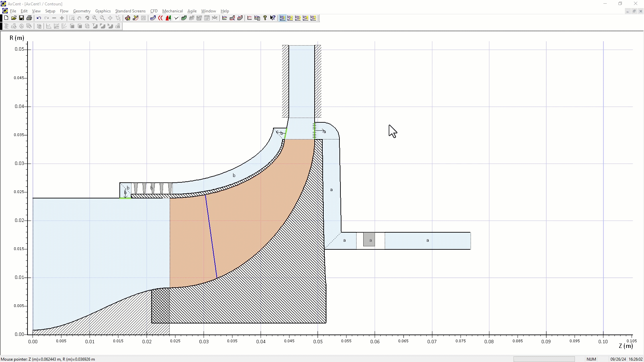Toggle the checkmark toolbar button
The width and height of the screenshot is (644, 362).
176,18
